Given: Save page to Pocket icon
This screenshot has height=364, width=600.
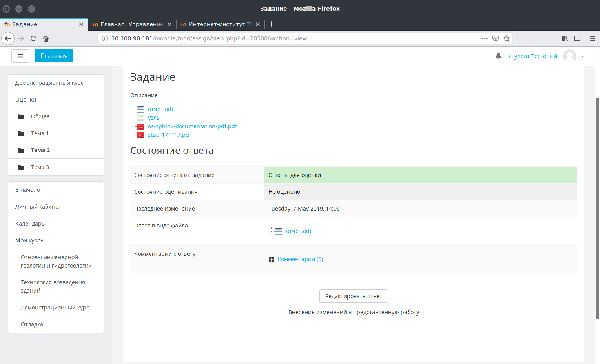Looking at the screenshot, I should [496, 38].
